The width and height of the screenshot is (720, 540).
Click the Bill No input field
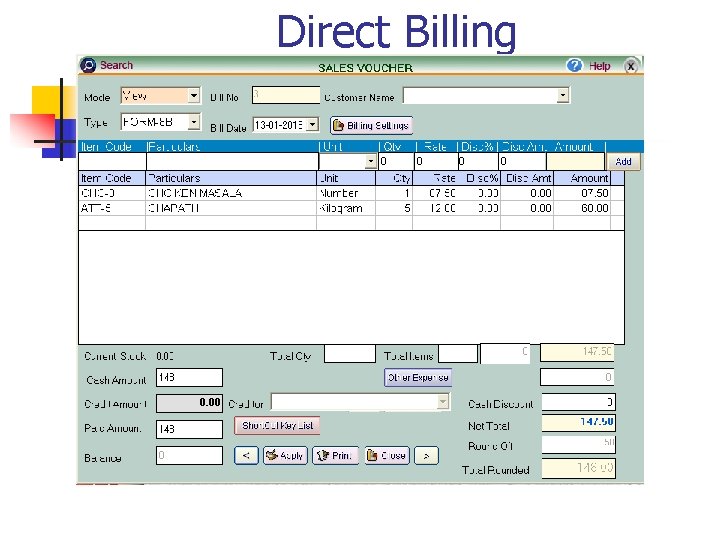pos(286,95)
